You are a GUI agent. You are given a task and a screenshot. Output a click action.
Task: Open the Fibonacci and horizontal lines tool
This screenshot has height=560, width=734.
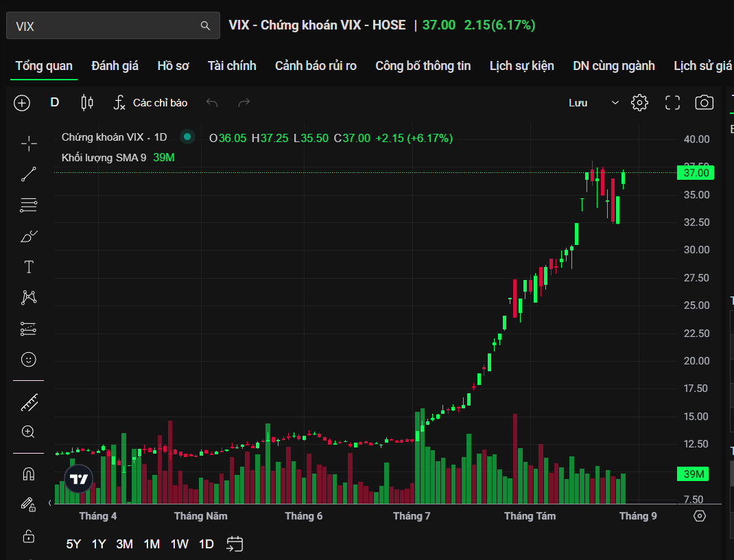point(29,205)
